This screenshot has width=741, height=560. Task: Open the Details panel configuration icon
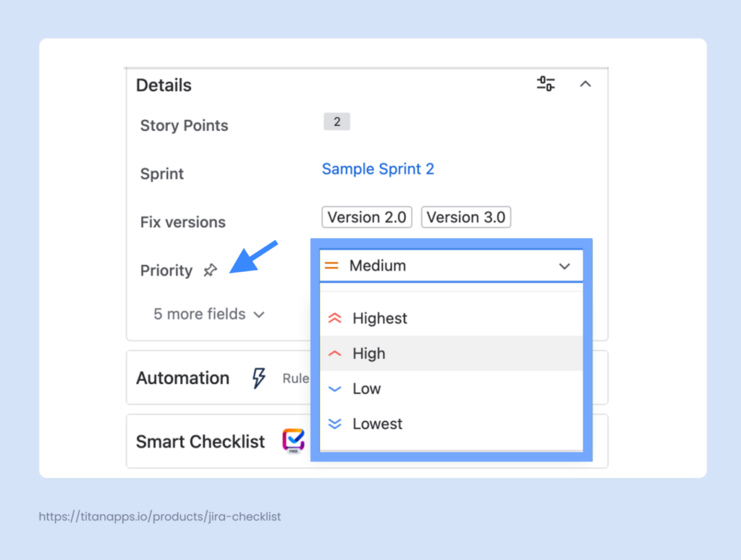546,84
